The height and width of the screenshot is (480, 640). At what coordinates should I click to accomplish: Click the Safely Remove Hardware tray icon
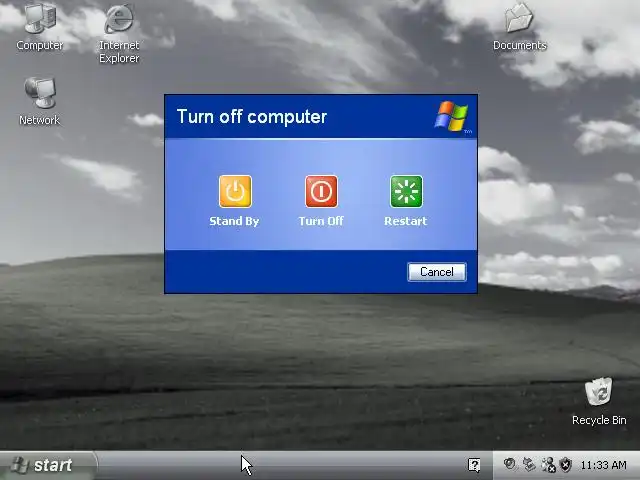coord(529,464)
